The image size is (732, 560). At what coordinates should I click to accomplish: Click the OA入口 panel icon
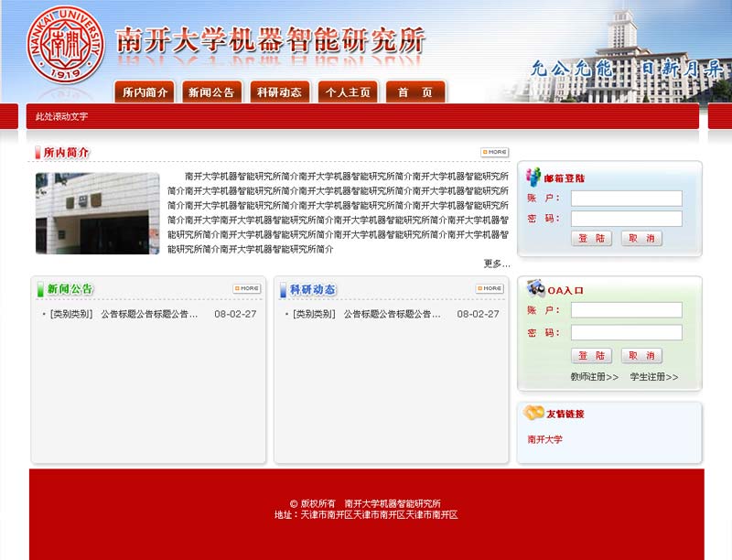click(535, 288)
